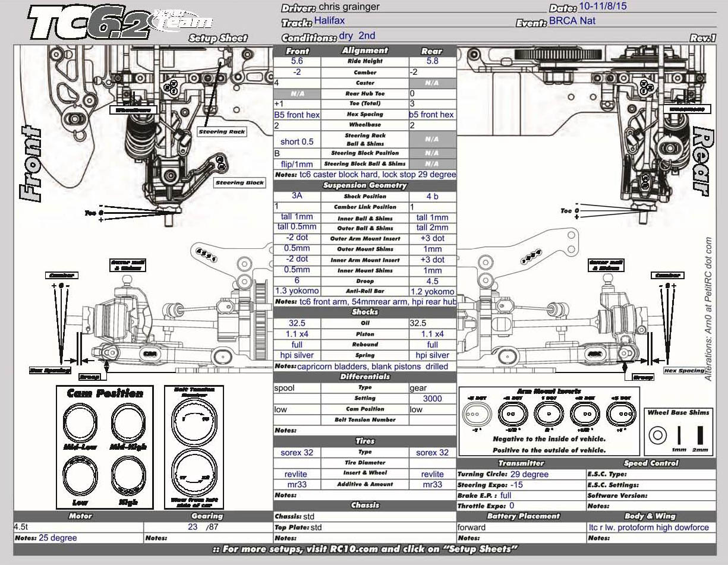Click the Motor field '4.5t'
Image resolution: width=728 pixels, height=565 pixels.
pyautogui.click(x=21, y=527)
